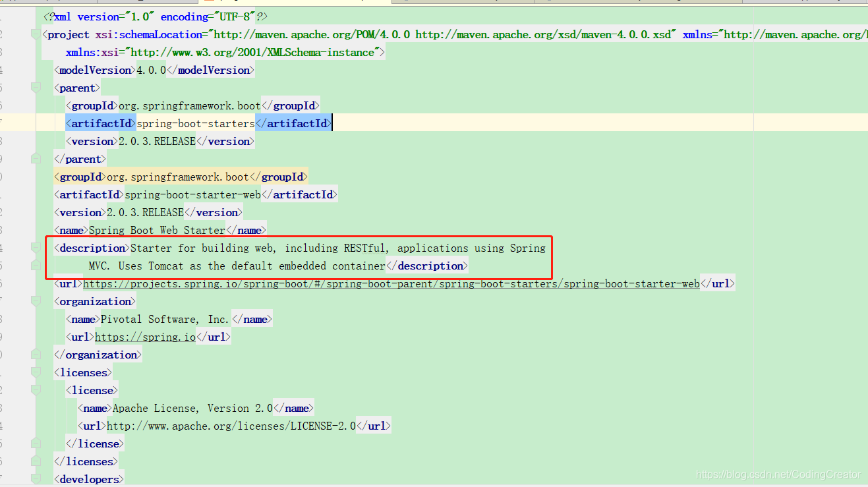Collapse the opening license tag fold
This screenshot has height=487, width=868.
click(36, 390)
